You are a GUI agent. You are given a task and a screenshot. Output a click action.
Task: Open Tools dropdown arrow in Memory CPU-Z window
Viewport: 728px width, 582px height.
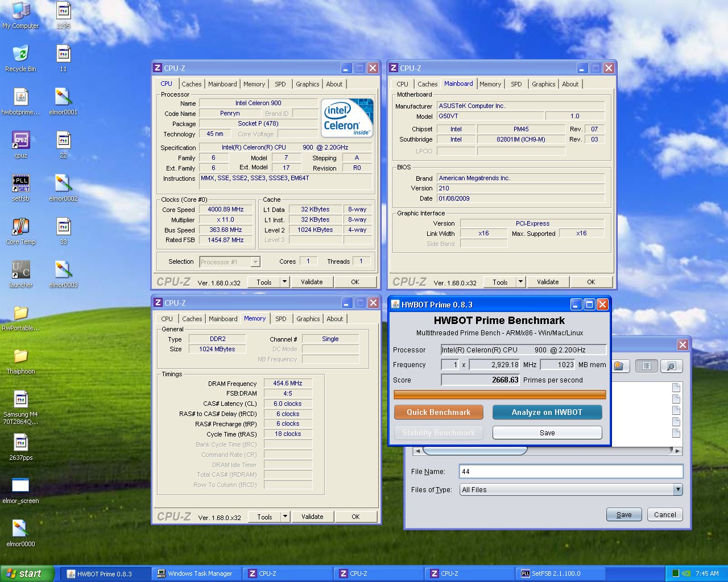point(285,517)
